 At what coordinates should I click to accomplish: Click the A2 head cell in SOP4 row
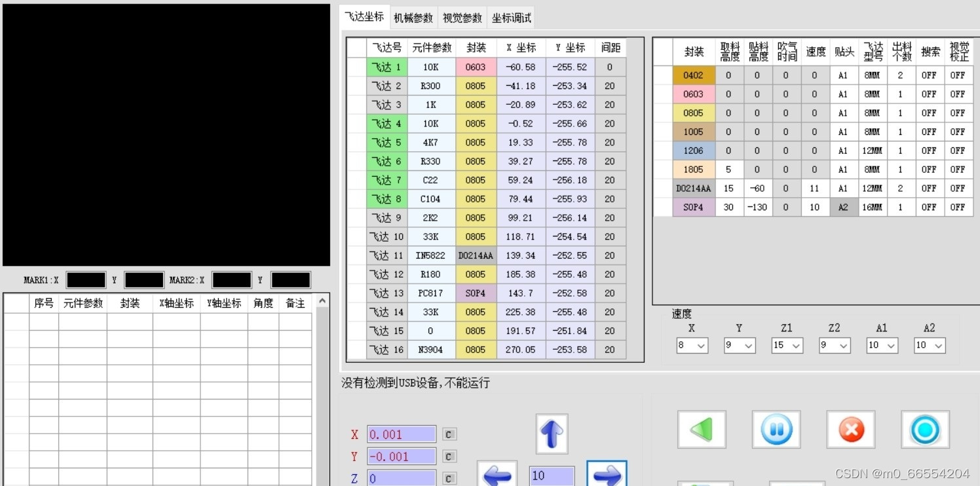tap(844, 207)
